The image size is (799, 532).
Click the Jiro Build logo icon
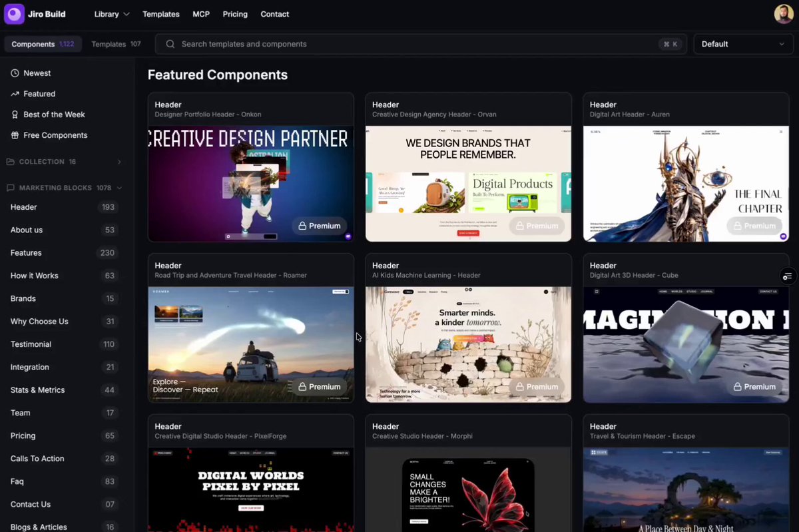coord(14,14)
